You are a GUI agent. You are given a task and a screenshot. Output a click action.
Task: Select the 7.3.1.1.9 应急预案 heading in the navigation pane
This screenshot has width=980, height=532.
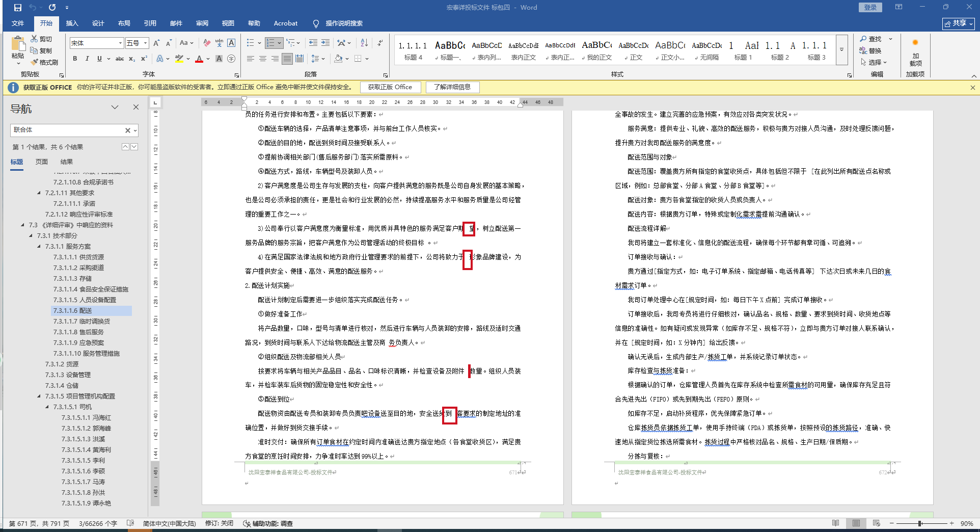(78, 343)
